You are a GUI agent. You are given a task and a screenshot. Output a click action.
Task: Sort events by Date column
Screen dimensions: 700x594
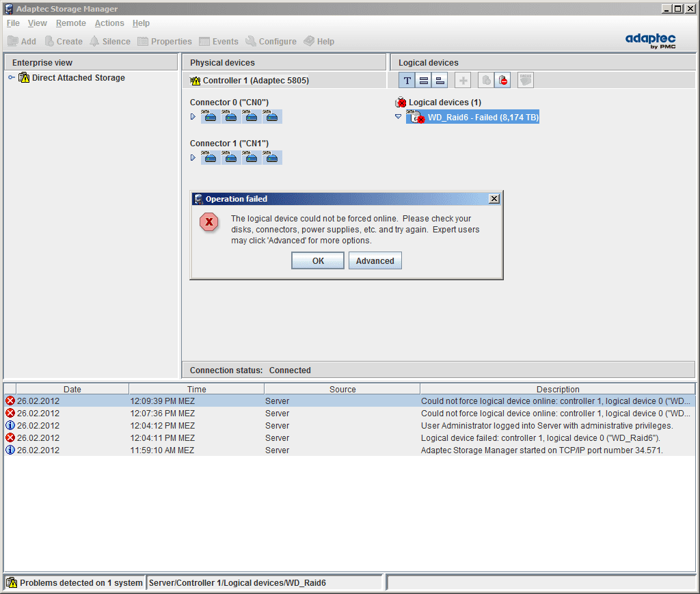(72, 389)
